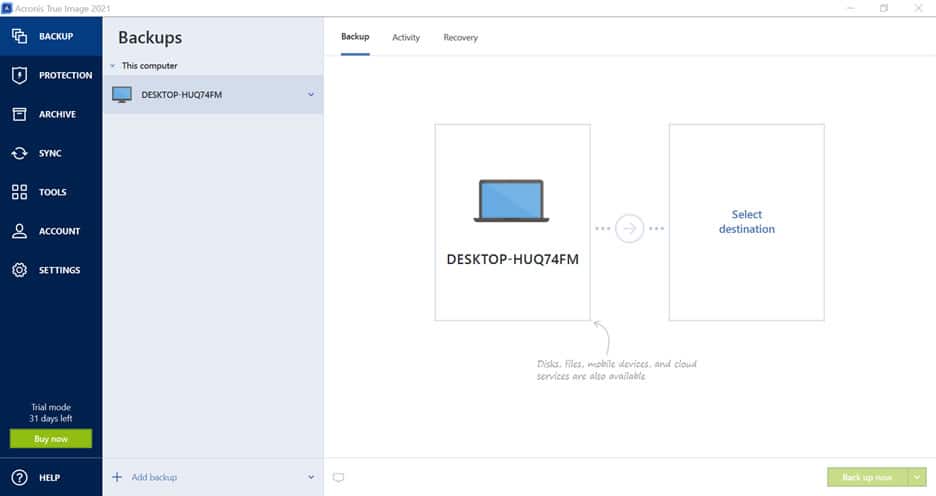This screenshot has height=496, width=936.
Task: Open the Account person icon
Action: pyautogui.click(x=19, y=231)
